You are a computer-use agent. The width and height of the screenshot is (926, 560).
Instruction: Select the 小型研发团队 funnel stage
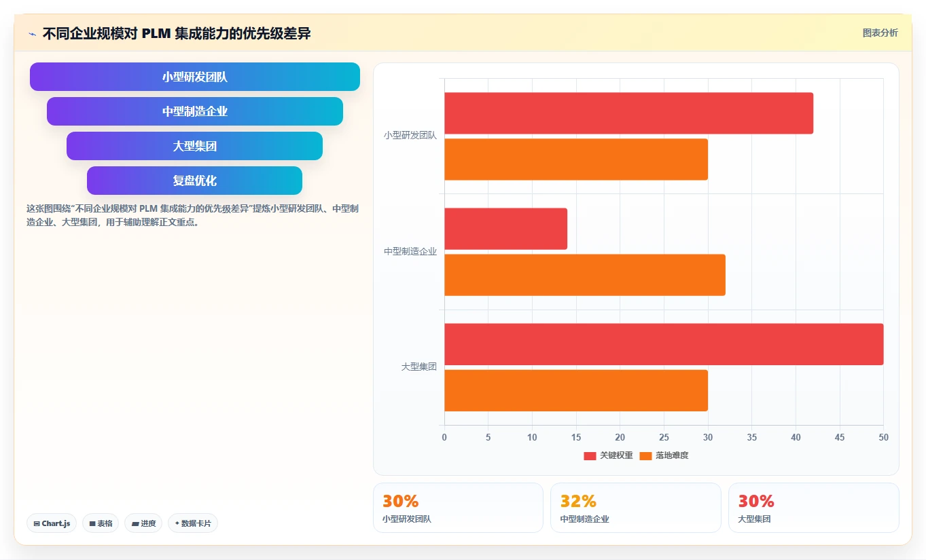[195, 77]
